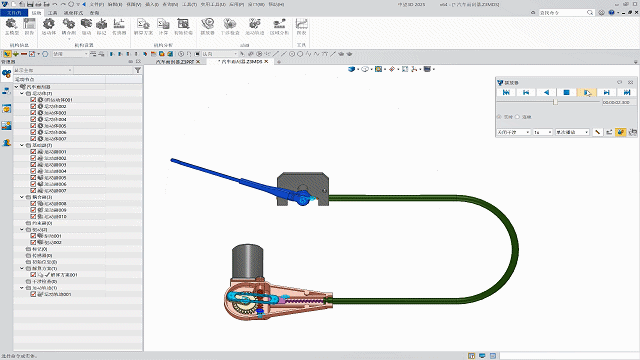
Task: Collapse the root 汽车制动器 tree node
Action: [17, 87]
